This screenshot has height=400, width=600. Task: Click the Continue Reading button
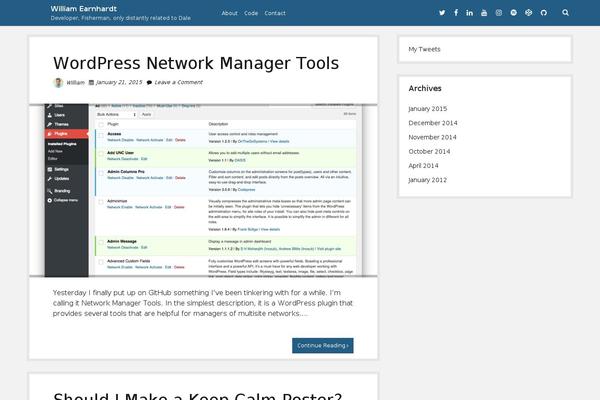(x=323, y=345)
